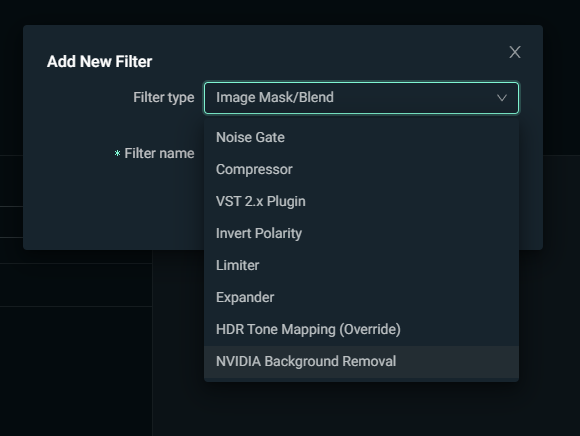Choose the Compressor filter option
This screenshot has width=580, height=436.
(x=361, y=169)
